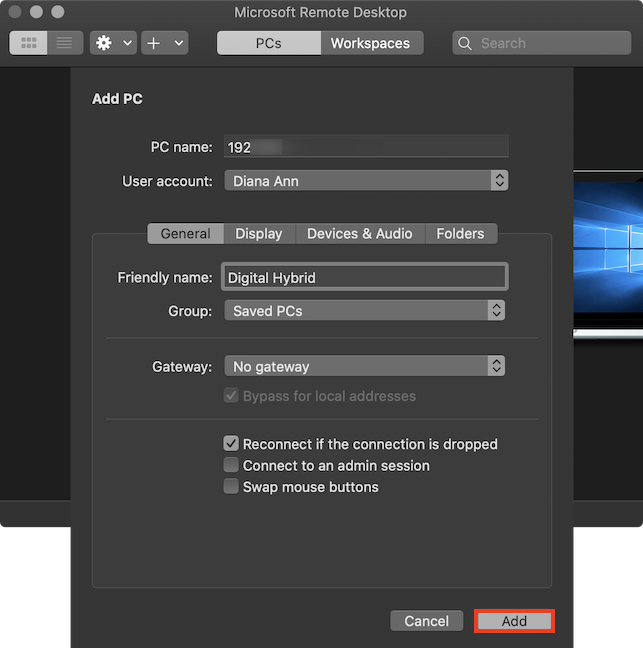
Task: Uncheck Reconnect if the connection is dropped
Action: click(231, 443)
